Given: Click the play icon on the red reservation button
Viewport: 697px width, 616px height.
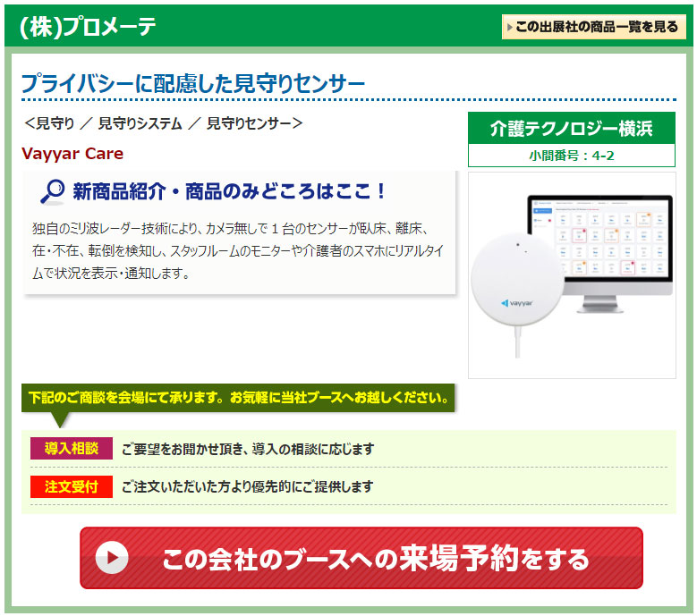Looking at the screenshot, I should (112, 558).
